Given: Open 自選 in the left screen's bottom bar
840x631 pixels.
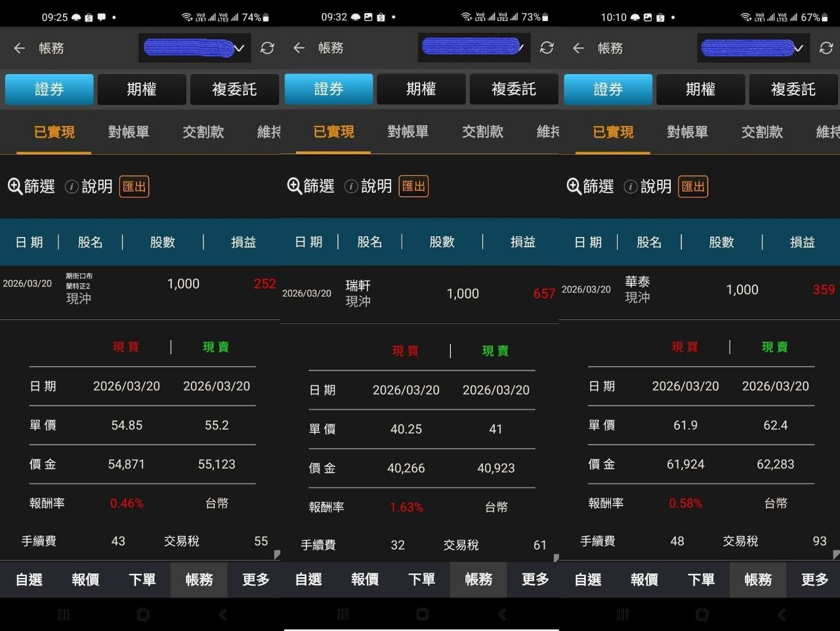Looking at the screenshot, I should point(29,579).
